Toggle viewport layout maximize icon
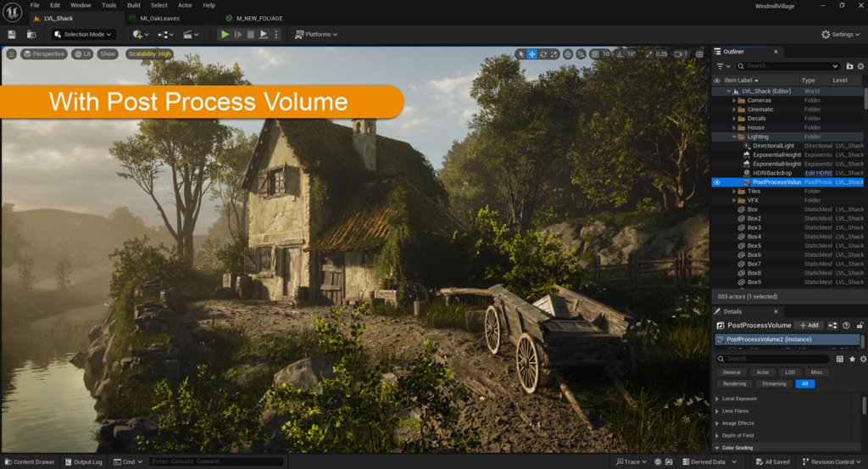This screenshot has height=469, width=868. 699,53
